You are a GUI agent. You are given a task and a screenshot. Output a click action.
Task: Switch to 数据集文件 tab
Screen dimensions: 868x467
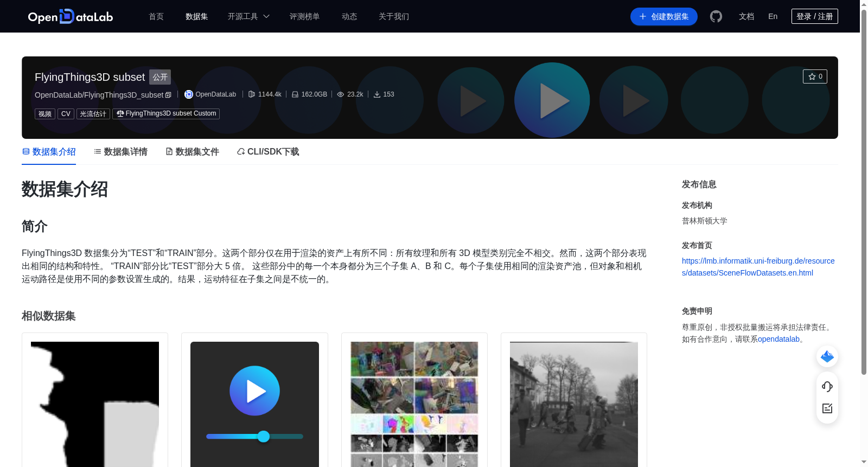(192, 152)
